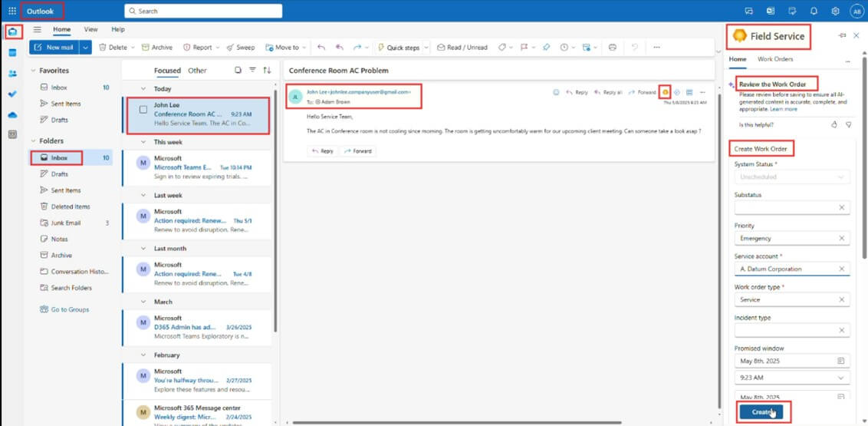Open notifications bell in header
Screen dimensions: 868x426
[814, 11]
